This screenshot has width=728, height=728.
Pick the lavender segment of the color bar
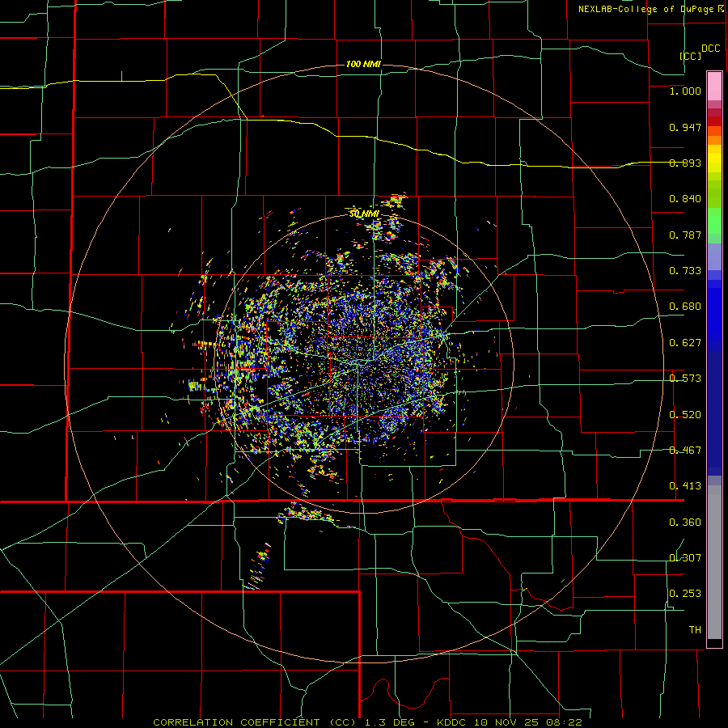(714, 256)
